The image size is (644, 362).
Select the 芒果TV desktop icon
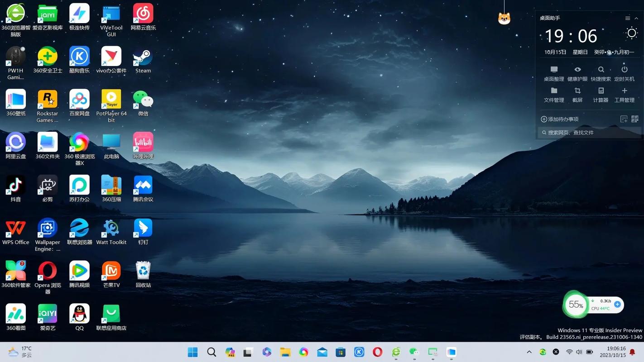pyautogui.click(x=111, y=275)
